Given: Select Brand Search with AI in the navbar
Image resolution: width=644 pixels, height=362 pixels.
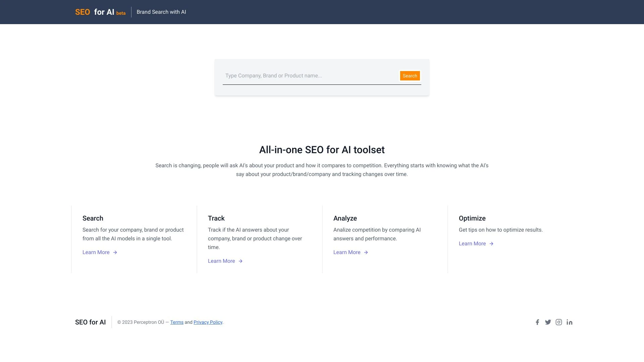Looking at the screenshot, I should (161, 12).
